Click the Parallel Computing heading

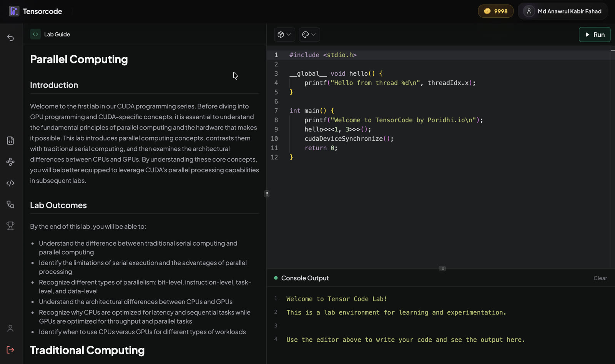(x=79, y=59)
